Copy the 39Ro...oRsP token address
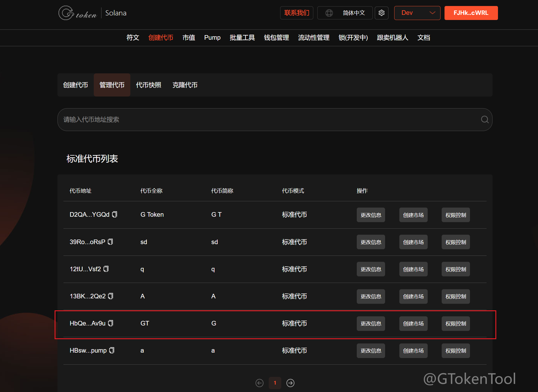The height and width of the screenshot is (392, 538). click(110, 242)
